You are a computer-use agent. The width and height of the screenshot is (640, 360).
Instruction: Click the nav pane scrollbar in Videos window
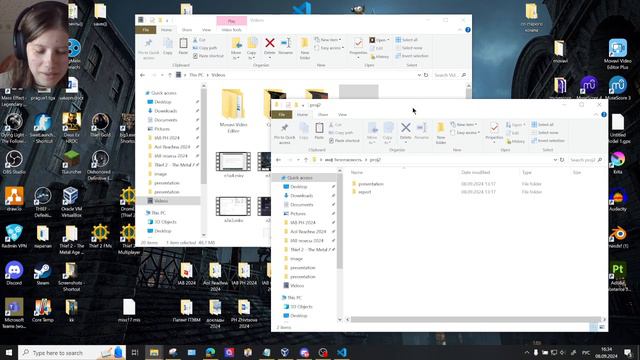(204, 137)
